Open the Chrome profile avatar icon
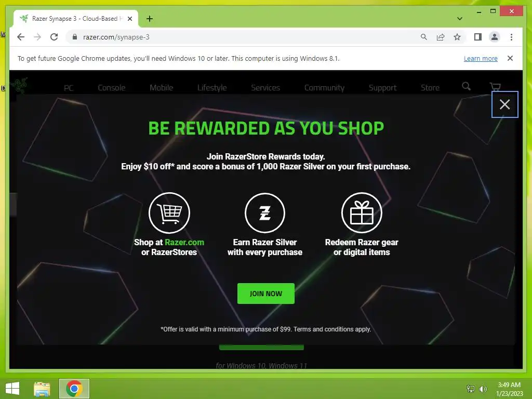The width and height of the screenshot is (532, 399). 495,37
